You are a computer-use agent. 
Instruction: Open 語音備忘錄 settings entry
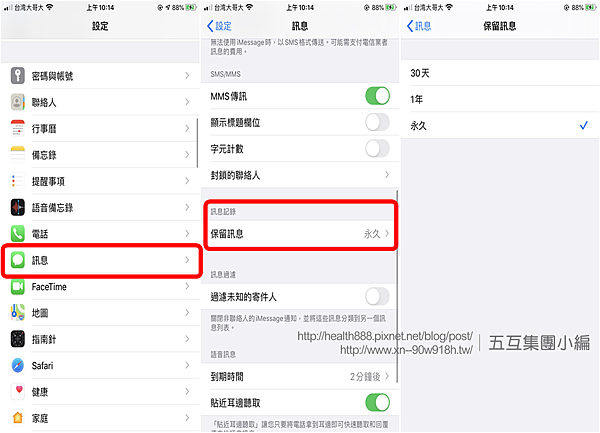pyautogui.click(x=100, y=208)
